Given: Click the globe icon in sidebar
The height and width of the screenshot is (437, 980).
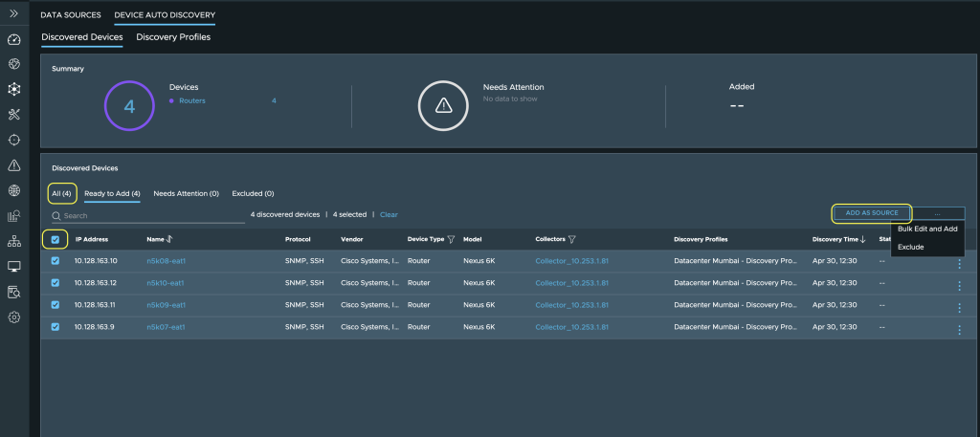Looking at the screenshot, I should point(13,190).
